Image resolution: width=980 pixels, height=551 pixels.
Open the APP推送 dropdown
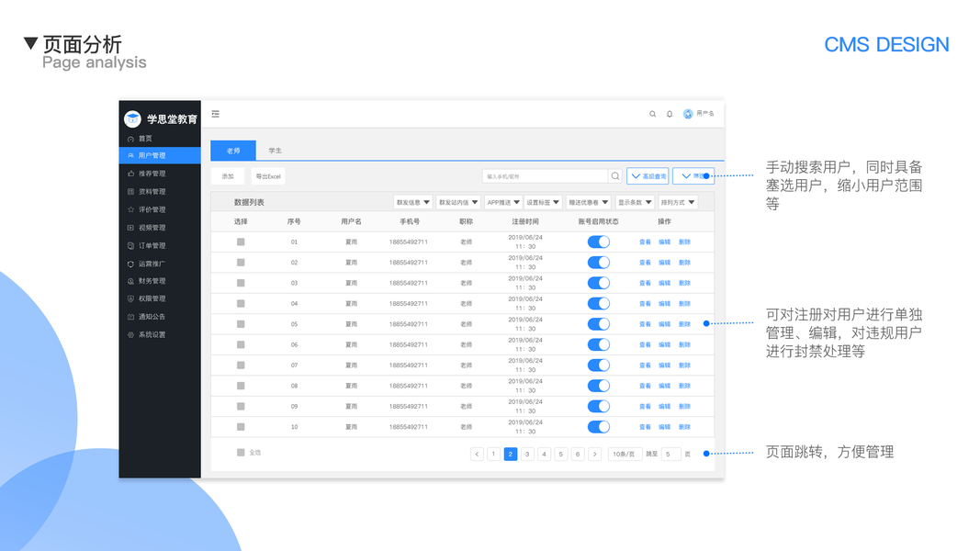[x=502, y=202]
